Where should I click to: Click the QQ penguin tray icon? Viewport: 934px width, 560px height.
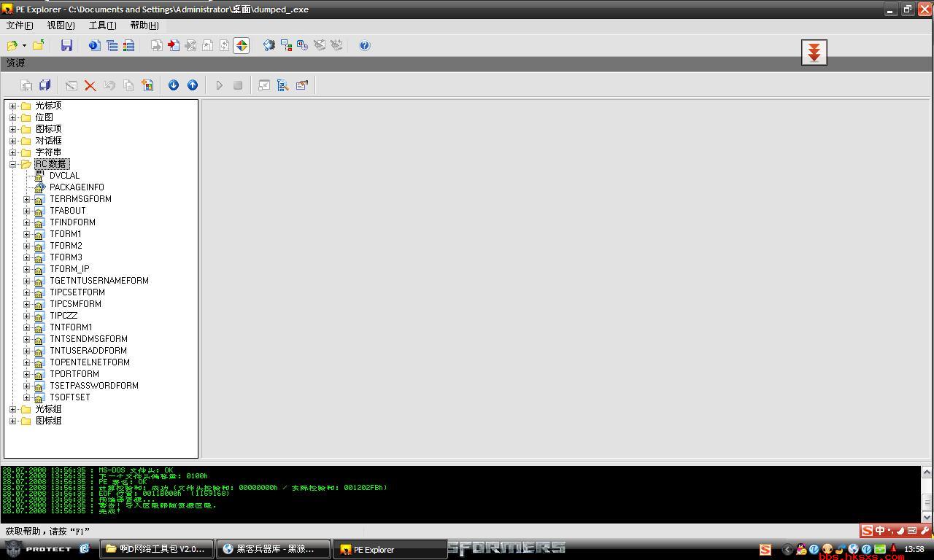point(801,549)
